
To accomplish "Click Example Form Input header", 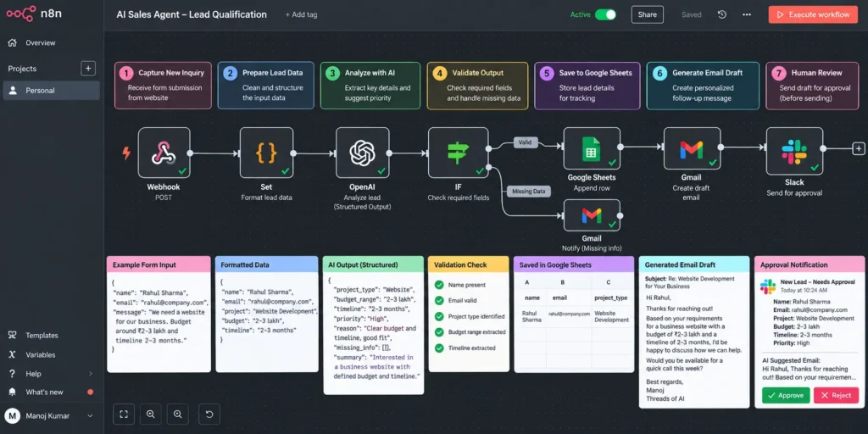I will tap(159, 264).
